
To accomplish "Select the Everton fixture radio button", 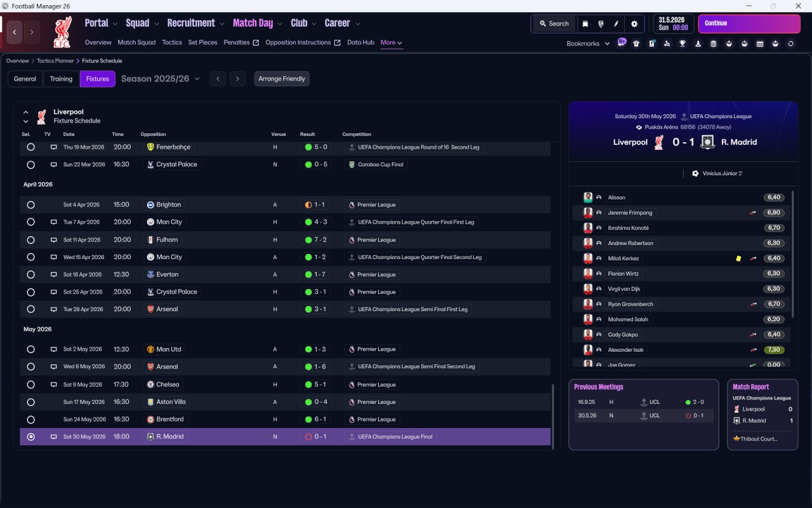I will 30,274.
